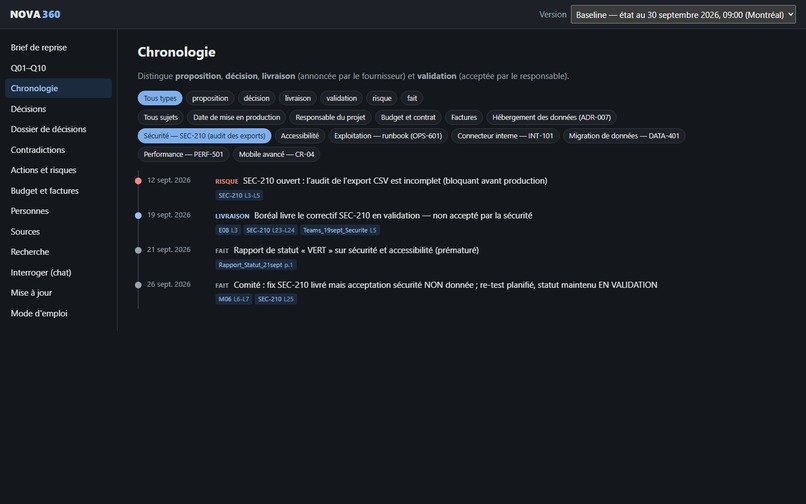This screenshot has width=806, height=504.
Task: Open Recherche in sidebar
Action: (58, 252)
